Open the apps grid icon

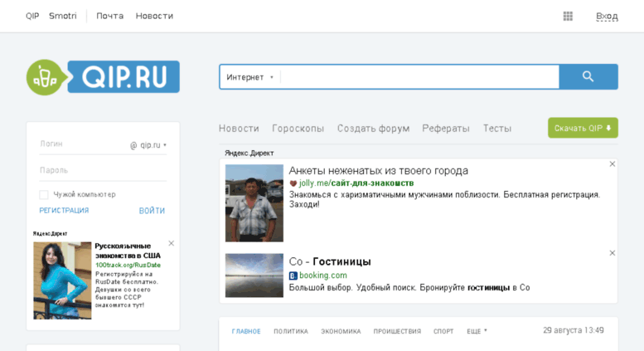coord(568,16)
